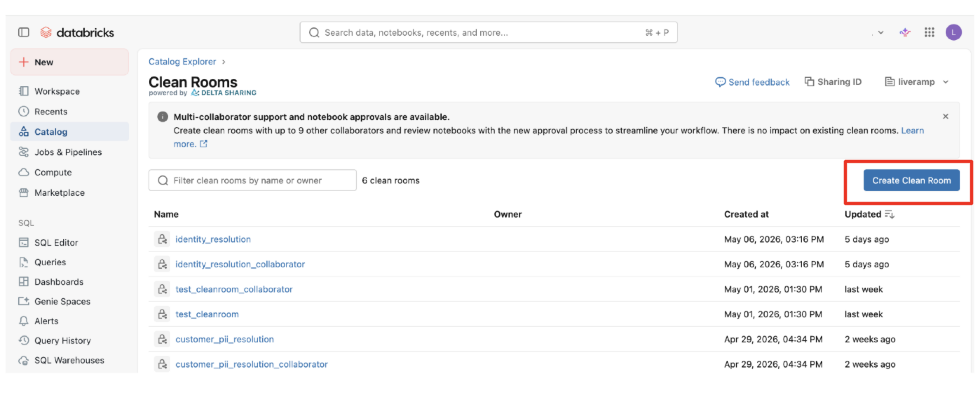Click the Recents clock icon

tap(23, 112)
